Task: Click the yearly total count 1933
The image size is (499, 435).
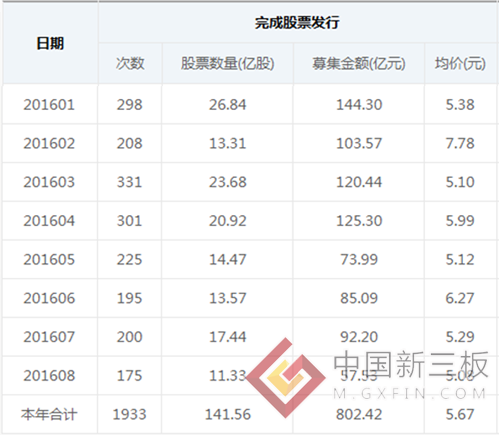Action: pyautogui.click(x=130, y=414)
